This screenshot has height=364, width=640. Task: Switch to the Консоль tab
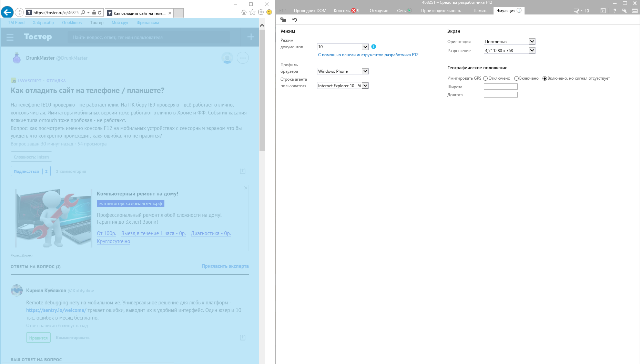click(342, 11)
